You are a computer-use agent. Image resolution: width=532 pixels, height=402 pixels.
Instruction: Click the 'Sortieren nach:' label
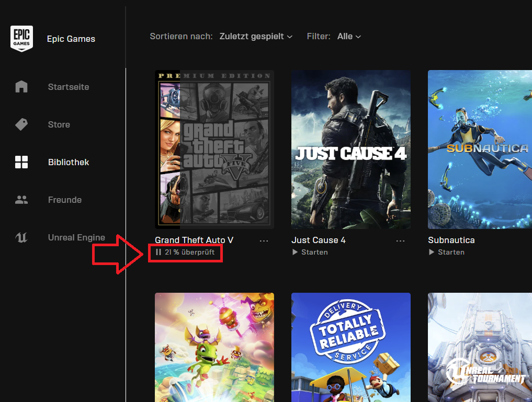(x=181, y=36)
